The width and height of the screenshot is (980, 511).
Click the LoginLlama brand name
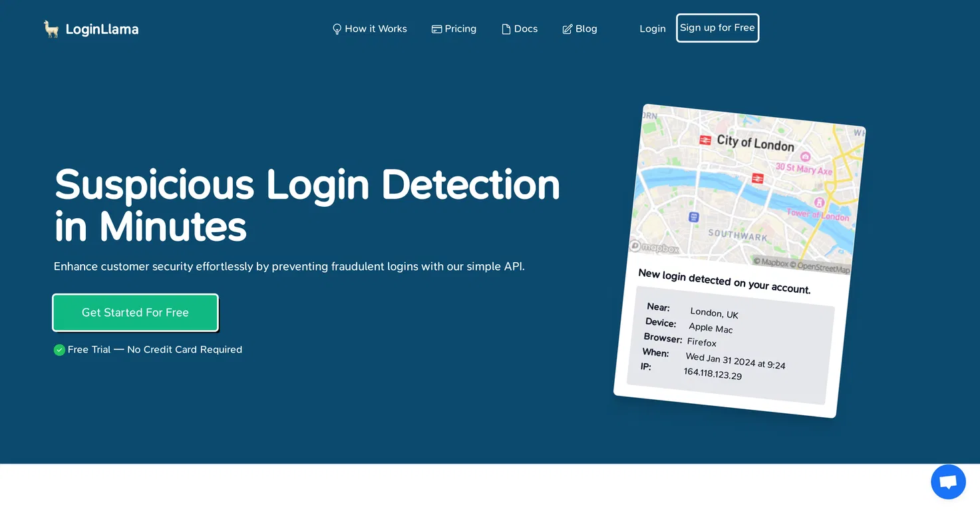(102, 29)
